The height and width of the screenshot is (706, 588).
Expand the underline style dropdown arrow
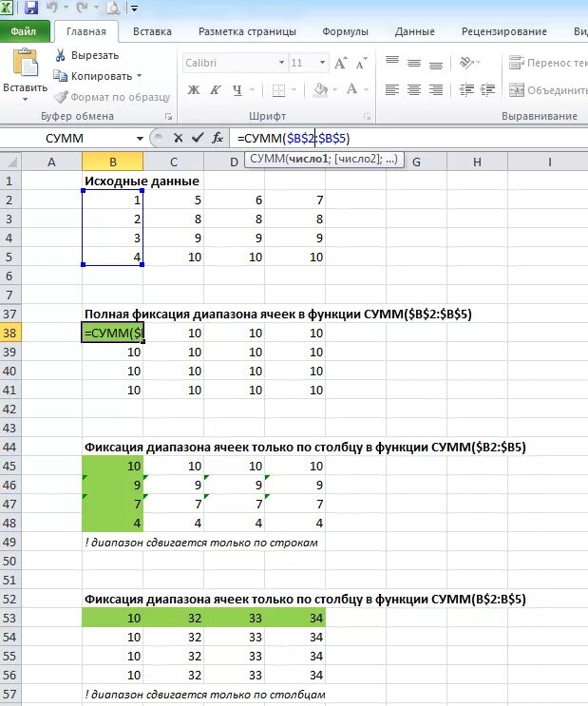click(252, 90)
